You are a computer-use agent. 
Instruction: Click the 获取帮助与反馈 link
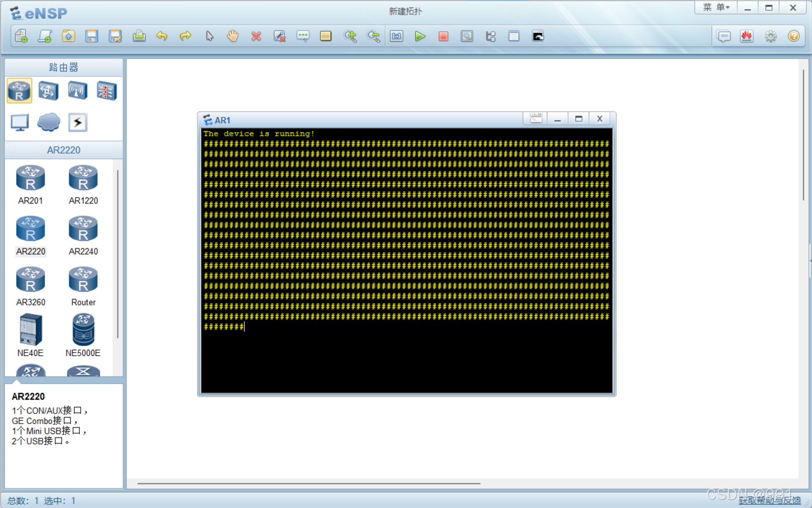coord(769,500)
